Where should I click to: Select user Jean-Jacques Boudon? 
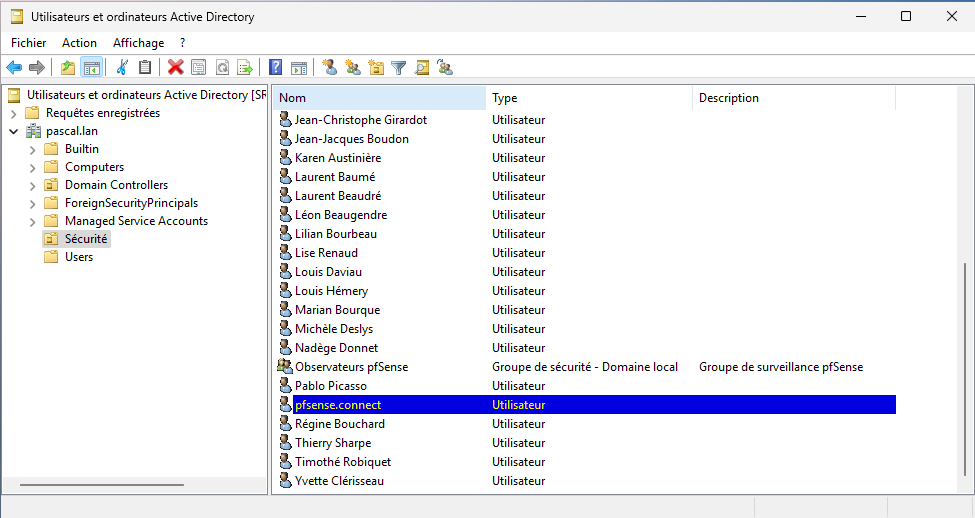351,139
